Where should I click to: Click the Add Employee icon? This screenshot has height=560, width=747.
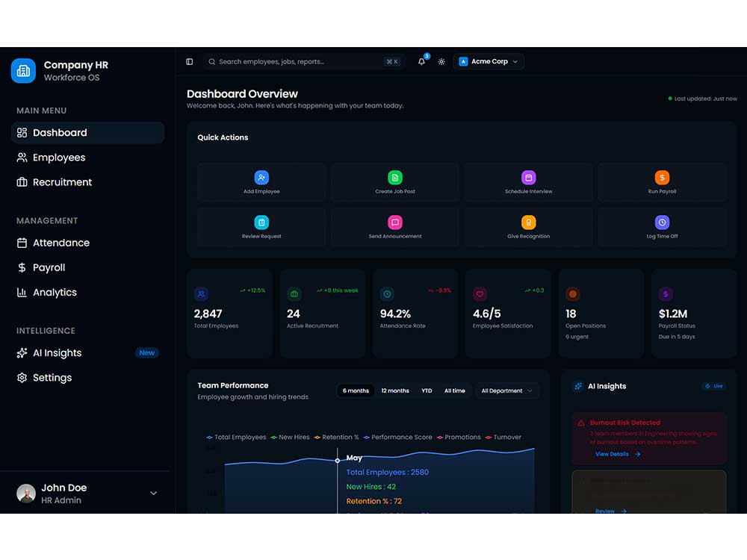[261, 178]
